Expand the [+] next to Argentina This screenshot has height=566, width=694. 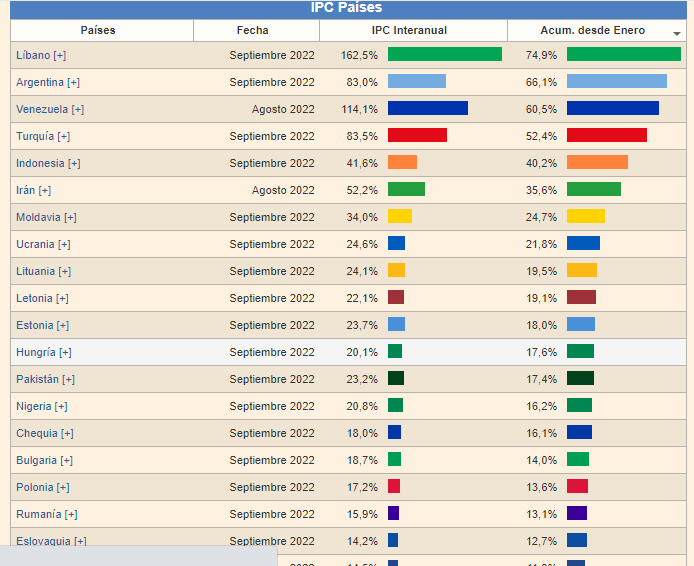pyautogui.click(x=73, y=82)
